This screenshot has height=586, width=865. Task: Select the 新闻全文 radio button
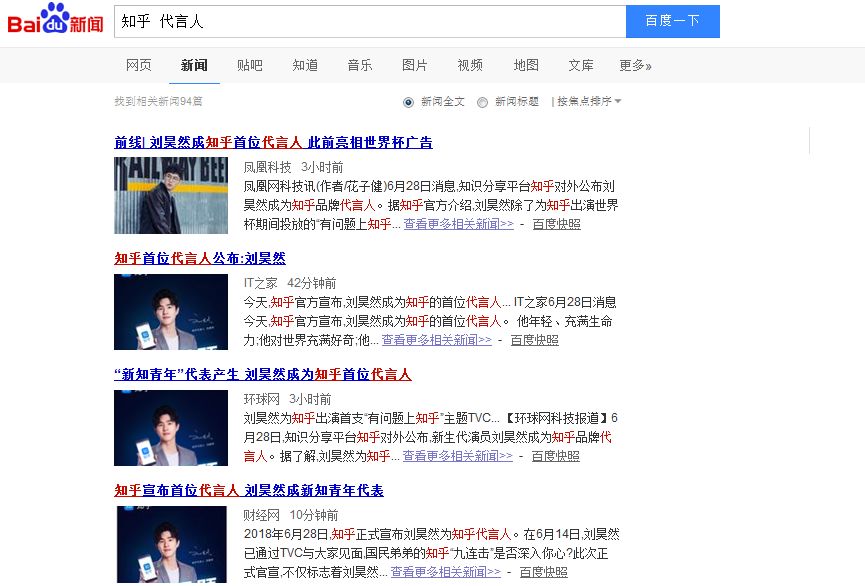tap(408, 102)
